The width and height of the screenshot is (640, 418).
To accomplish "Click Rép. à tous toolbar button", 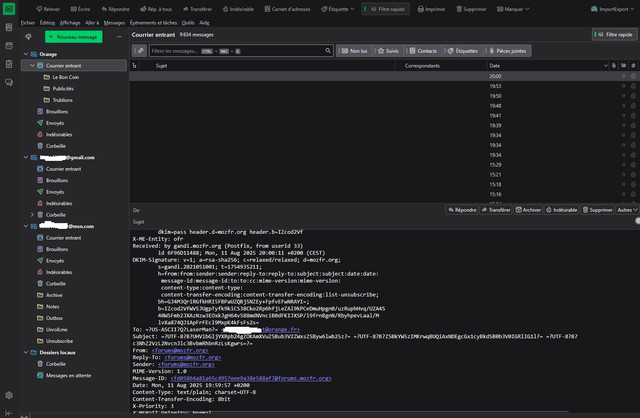I will (156, 9).
